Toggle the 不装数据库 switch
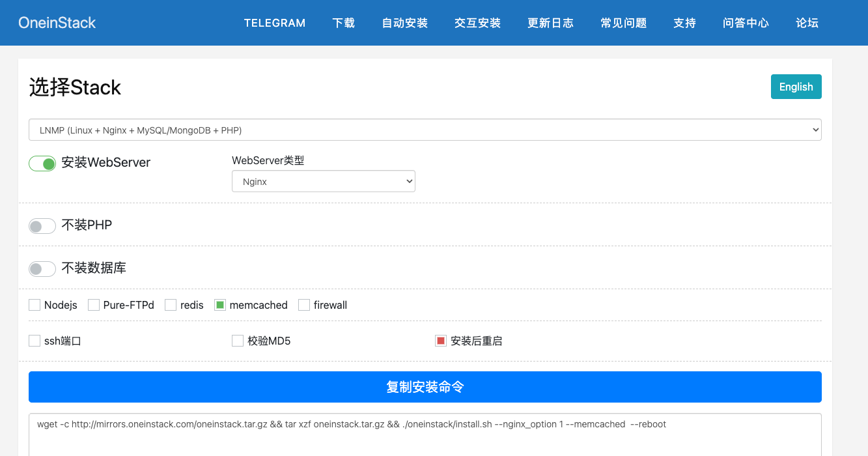The width and height of the screenshot is (868, 456). coord(42,269)
